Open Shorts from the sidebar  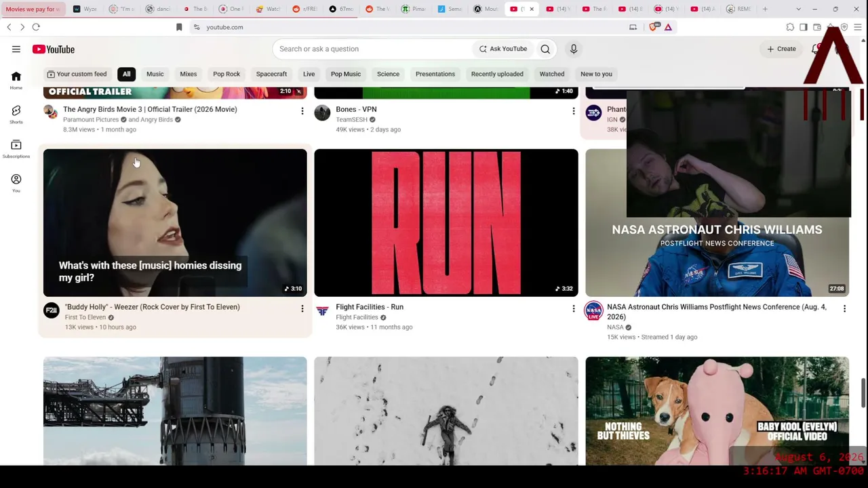[16, 114]
